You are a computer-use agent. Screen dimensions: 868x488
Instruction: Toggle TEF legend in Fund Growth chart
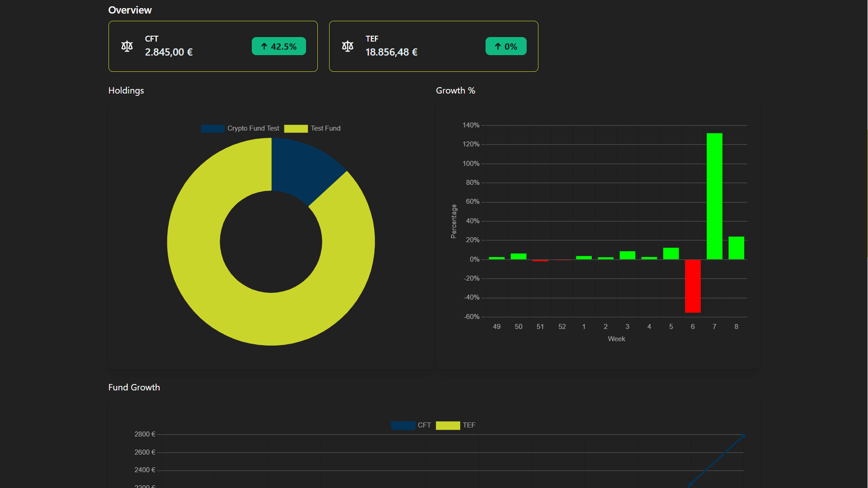tap(469, 425)
